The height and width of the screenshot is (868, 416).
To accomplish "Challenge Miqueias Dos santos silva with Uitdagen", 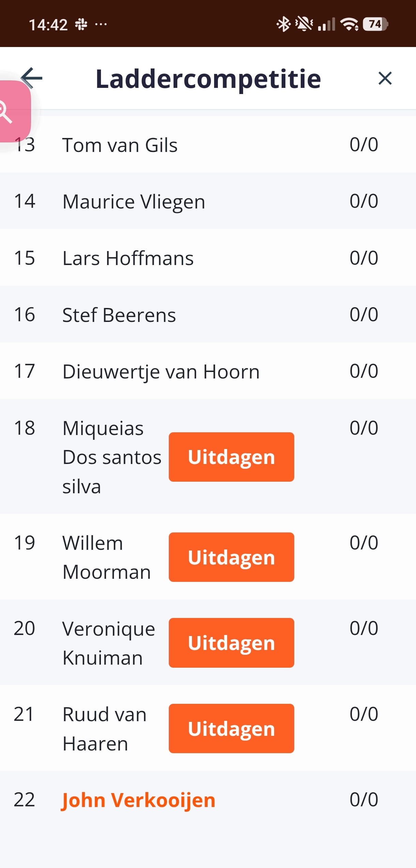I will pos(231,457).
